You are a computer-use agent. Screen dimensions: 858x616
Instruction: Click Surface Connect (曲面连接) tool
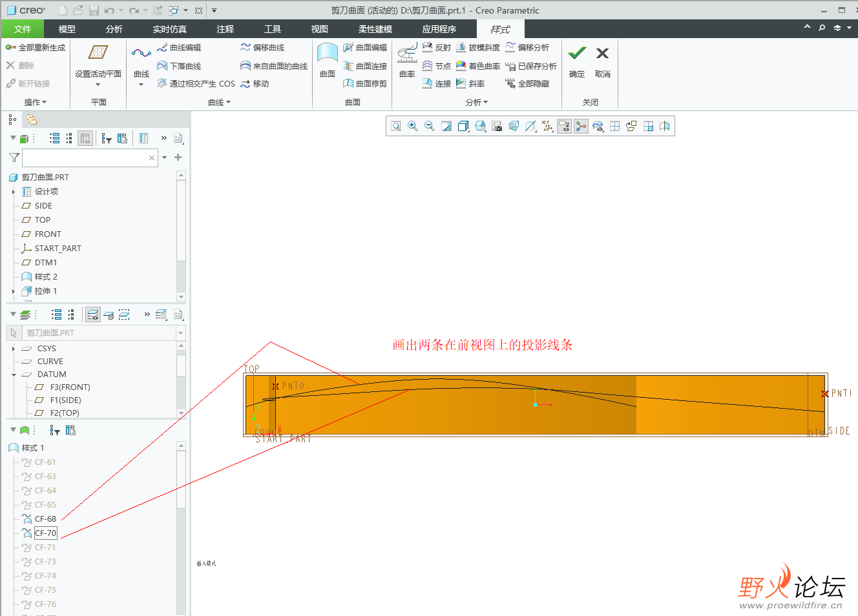365,66
